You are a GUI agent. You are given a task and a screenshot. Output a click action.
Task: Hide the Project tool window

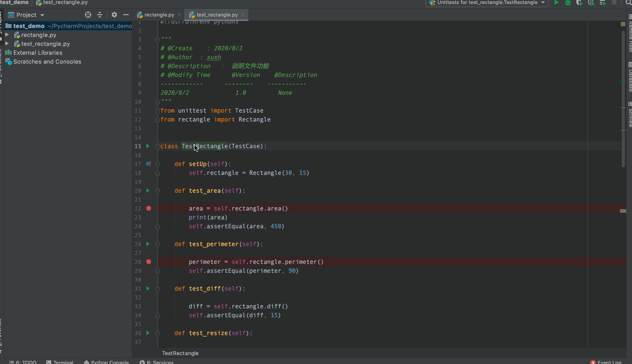(x=126, y=15)
